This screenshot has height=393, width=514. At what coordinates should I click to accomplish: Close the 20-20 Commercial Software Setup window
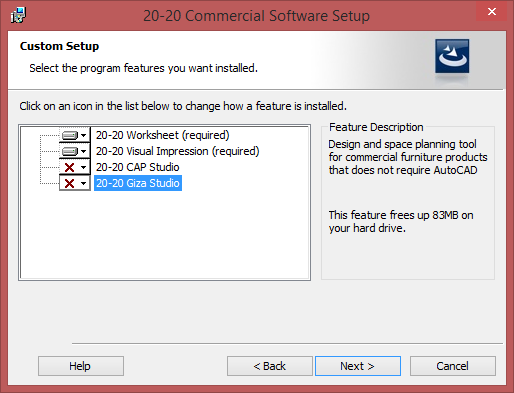click(492, 12)
